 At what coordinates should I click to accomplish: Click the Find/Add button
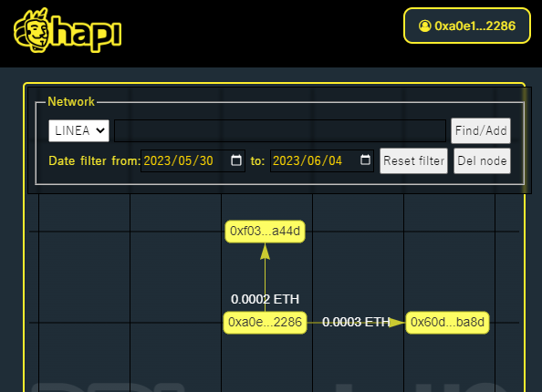(x=481, y=130)
